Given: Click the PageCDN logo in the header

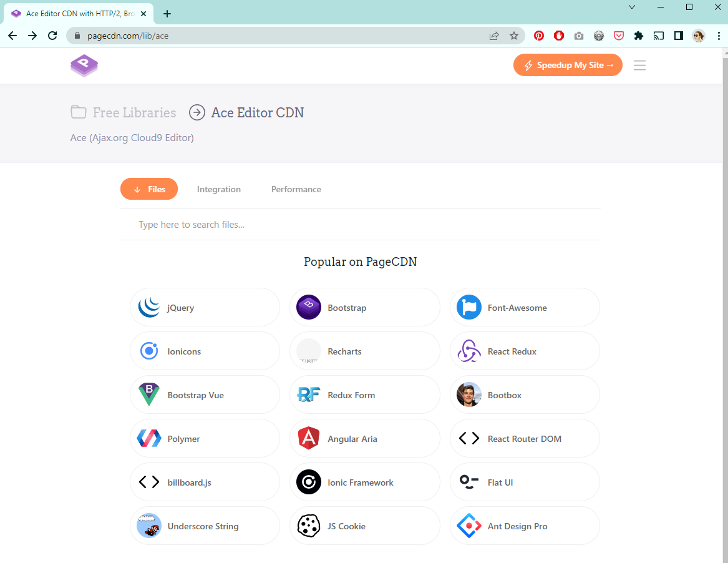Looking at the screenshot, I should (x=84, y=65).
